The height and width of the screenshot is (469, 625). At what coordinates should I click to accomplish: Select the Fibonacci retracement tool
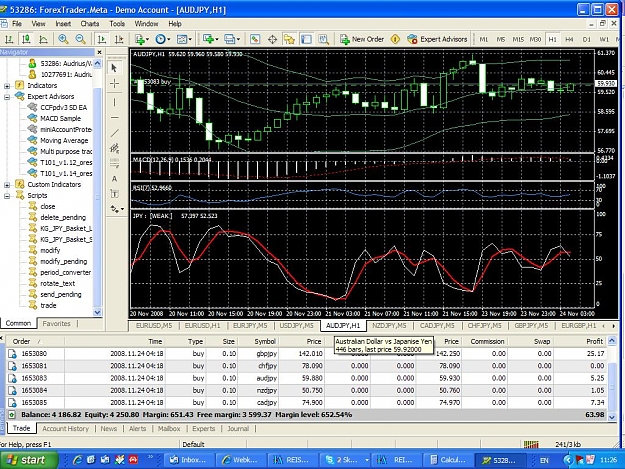pyautogui.click(x=114, y=163)
